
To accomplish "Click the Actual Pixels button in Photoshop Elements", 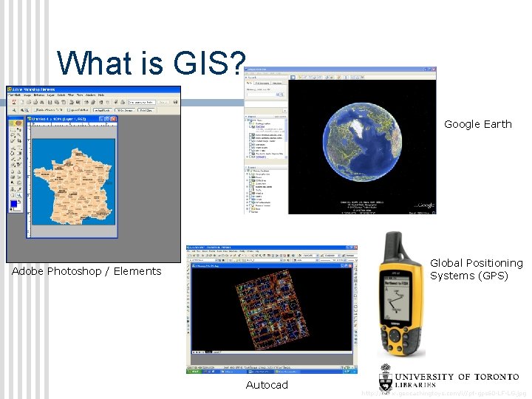I will [102, 110].
